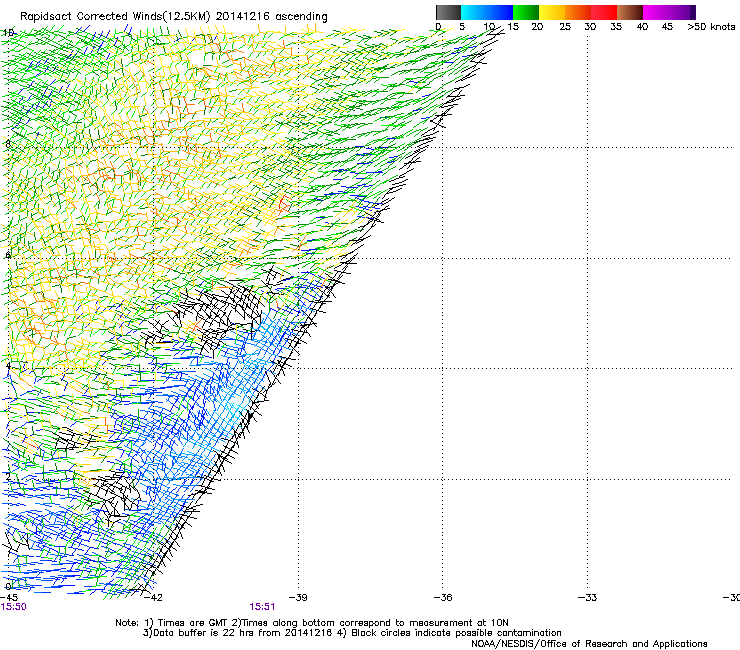Click the '35' legend tick label
740x650 pixels.
pos(616,27)
